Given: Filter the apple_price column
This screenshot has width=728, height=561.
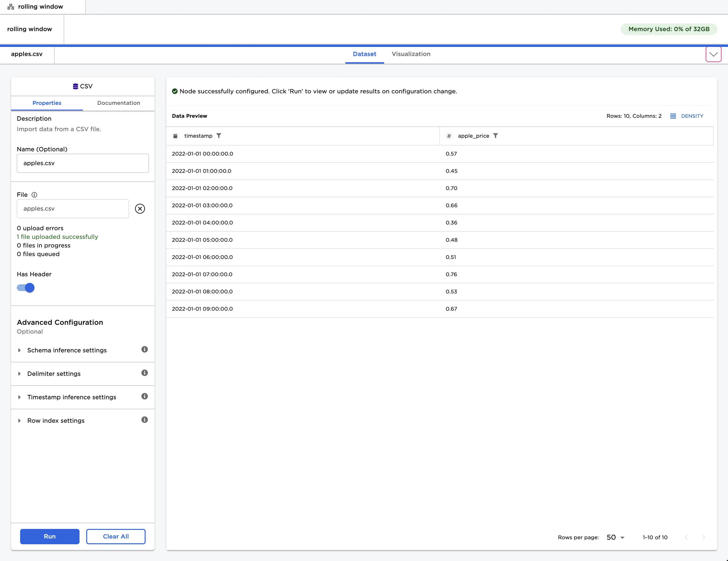Looking at the screenshot, I should [x=496, y=136].
